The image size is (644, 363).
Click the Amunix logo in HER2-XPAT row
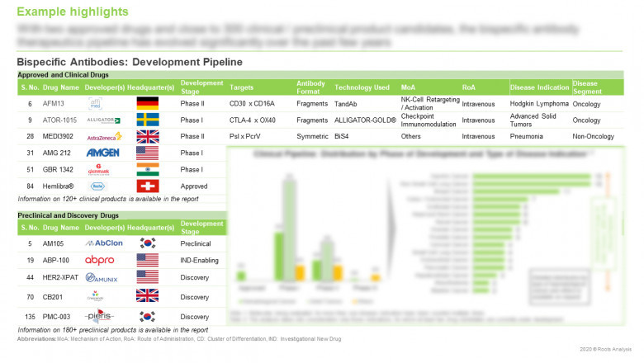(x=102, y=278)
